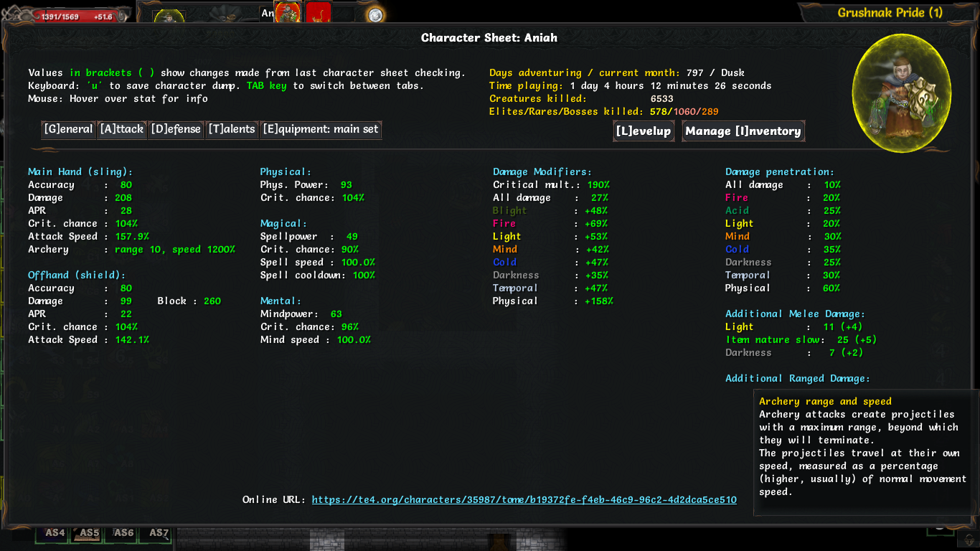The width and height of the screenshot is (980, 551).
Task: Click the Light +53% damage modifier
Action: coord(550,236)
